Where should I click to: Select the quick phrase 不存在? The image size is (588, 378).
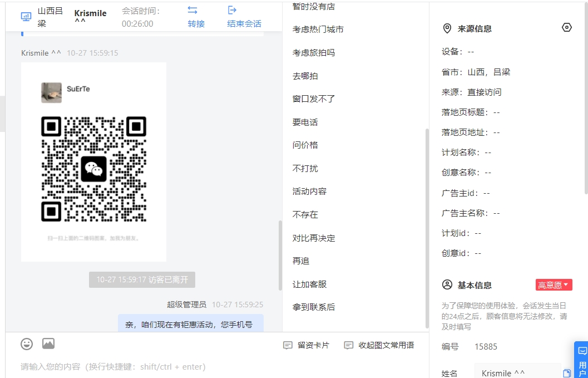tap(305, 214)
